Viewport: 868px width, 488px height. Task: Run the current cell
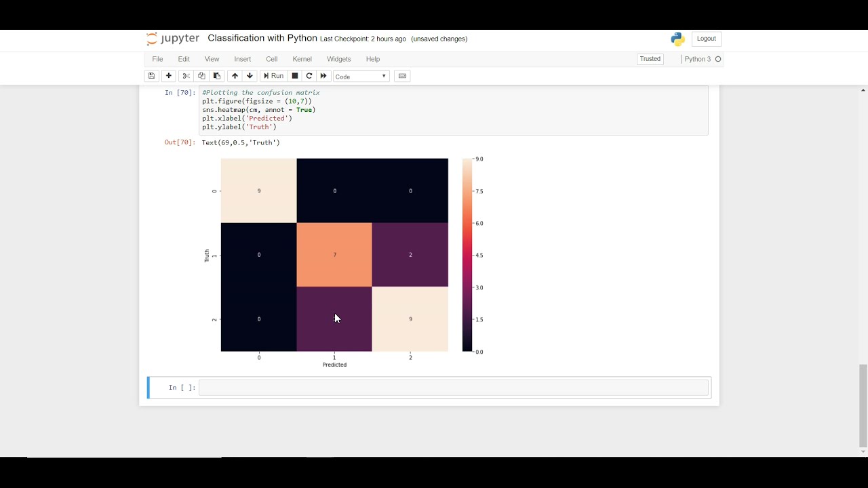coord(273,76)
